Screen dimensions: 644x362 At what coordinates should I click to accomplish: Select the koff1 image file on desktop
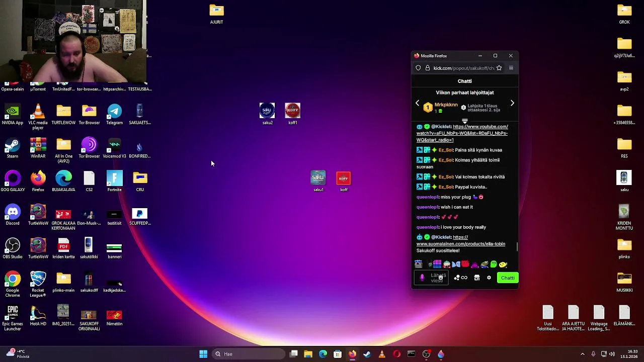(292, 114)
